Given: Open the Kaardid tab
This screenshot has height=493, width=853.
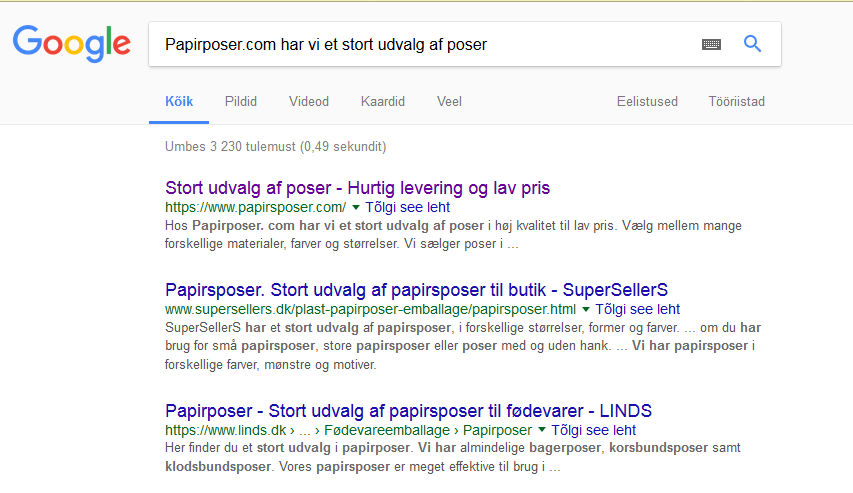Looking at the screenshot, I should click(383, 102).
